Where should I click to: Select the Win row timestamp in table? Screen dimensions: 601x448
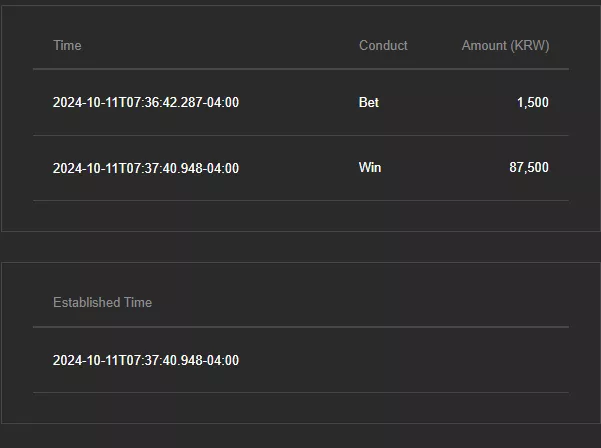(x=146, y=168)
